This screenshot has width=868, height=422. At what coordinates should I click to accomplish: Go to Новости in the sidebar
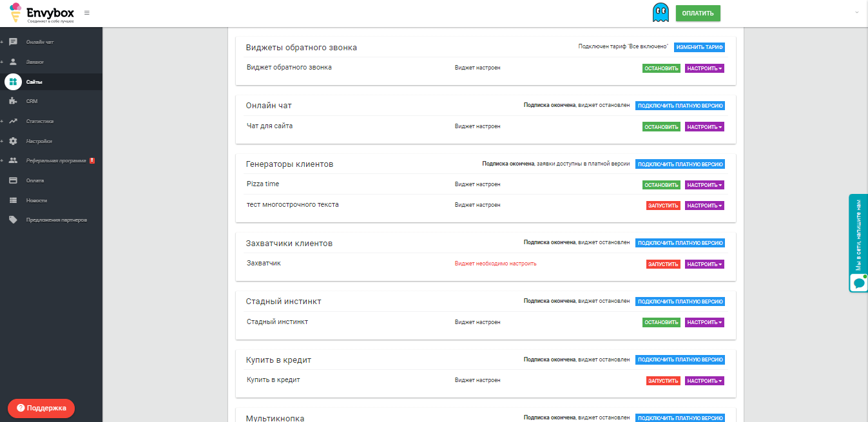(36, 200)
